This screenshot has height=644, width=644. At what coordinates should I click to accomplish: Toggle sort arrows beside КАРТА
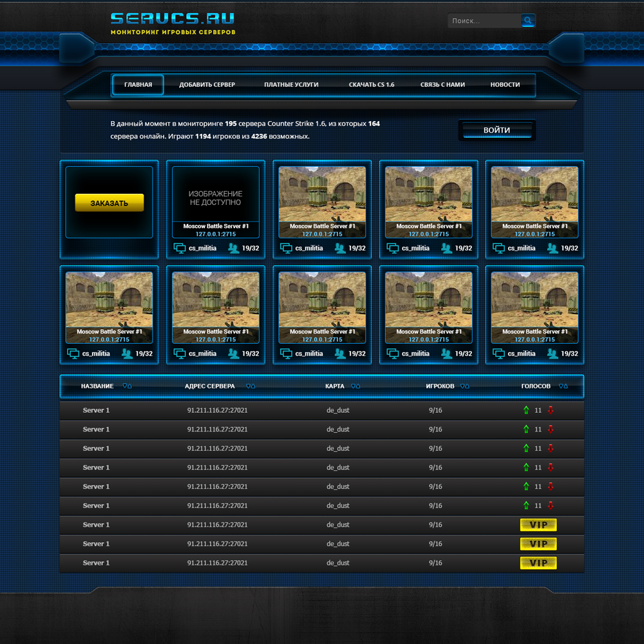point(355,386)
